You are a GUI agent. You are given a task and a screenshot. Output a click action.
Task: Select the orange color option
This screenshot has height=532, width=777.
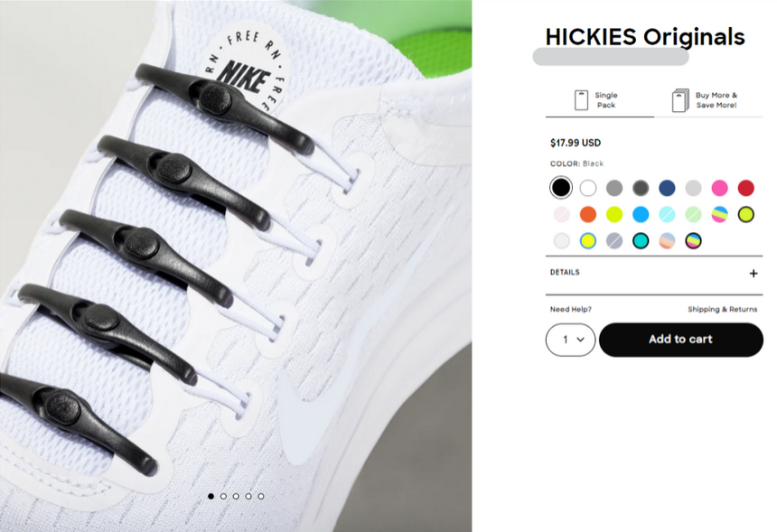click(x=588, y=214)
